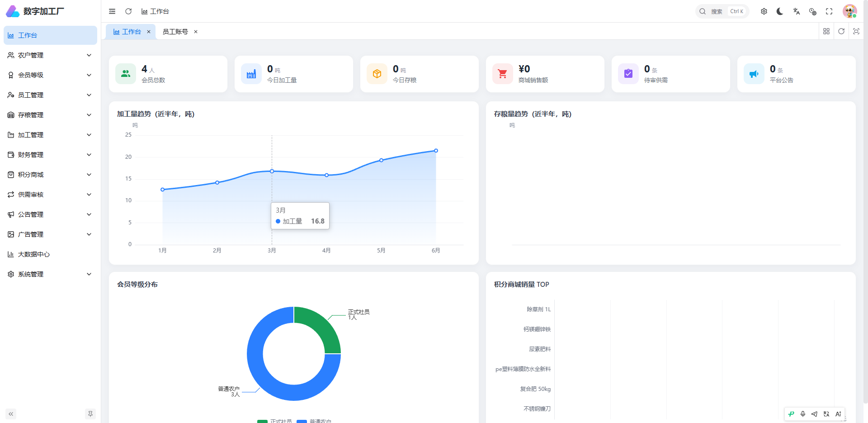Open the 今日存粮 stat card
868x423 pixels.
coord(420,74)
